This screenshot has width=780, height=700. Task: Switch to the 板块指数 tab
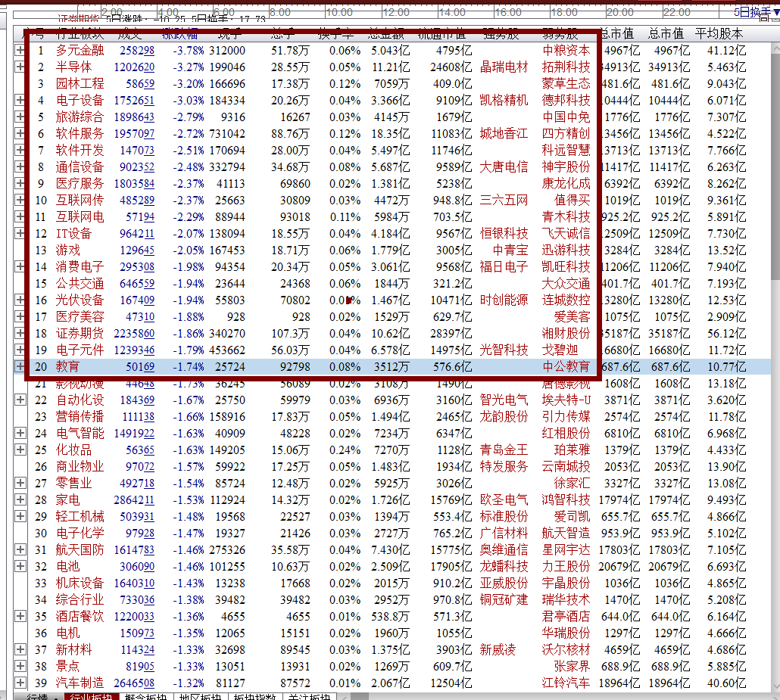point(254,696)
